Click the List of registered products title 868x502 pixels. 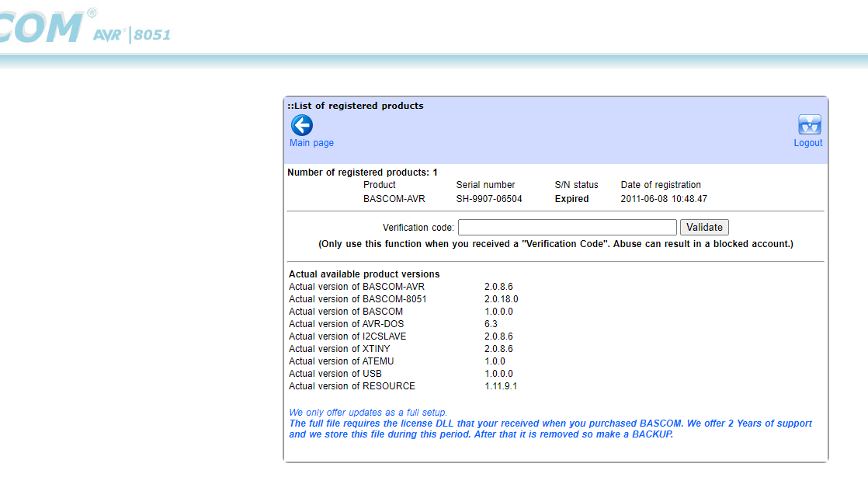click(x=356, y=106)
